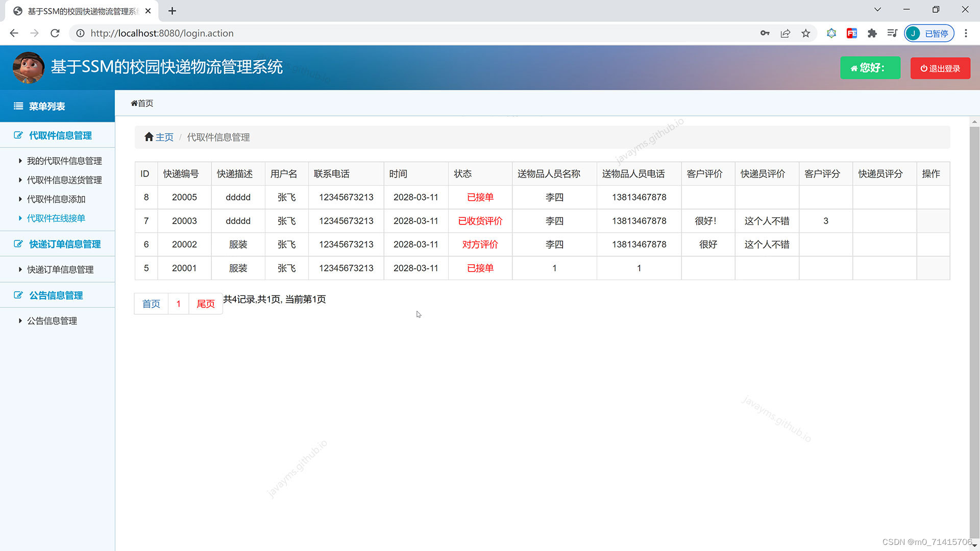Click the edit icon next to 代取件信息管理
Image resolution: width=980 pixels, height=551 pixels.
click(18, 135)
